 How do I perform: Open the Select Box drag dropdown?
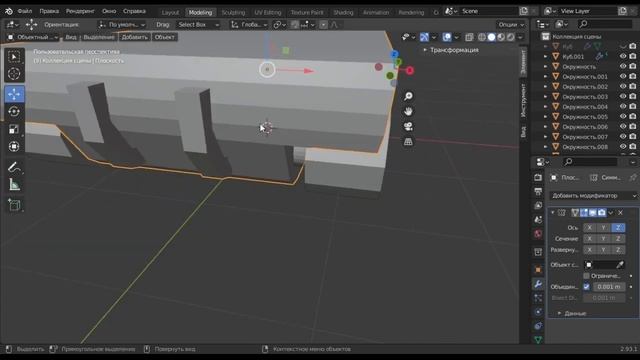[198, 24]
